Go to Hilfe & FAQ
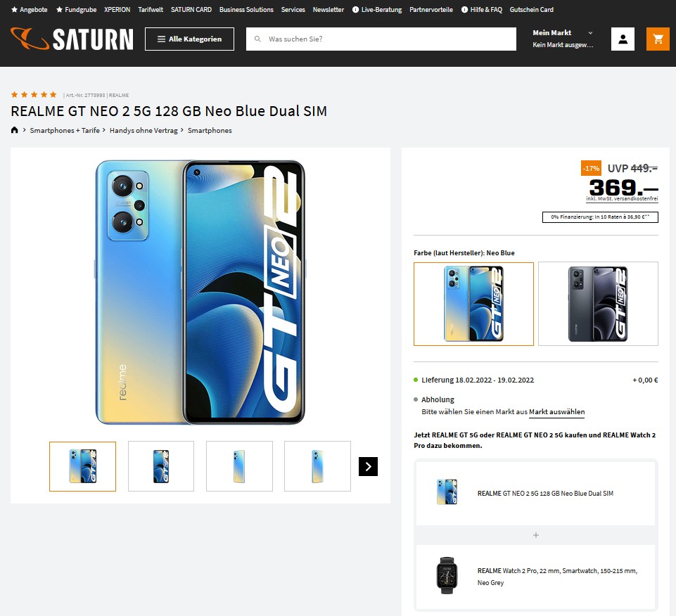676x616 pixels. 481,10
